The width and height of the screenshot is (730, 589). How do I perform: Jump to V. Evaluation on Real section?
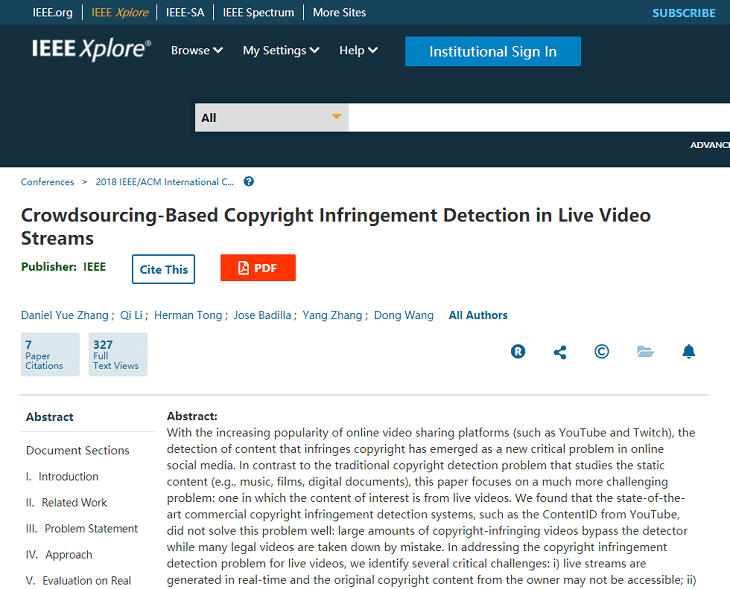point(79,581)
